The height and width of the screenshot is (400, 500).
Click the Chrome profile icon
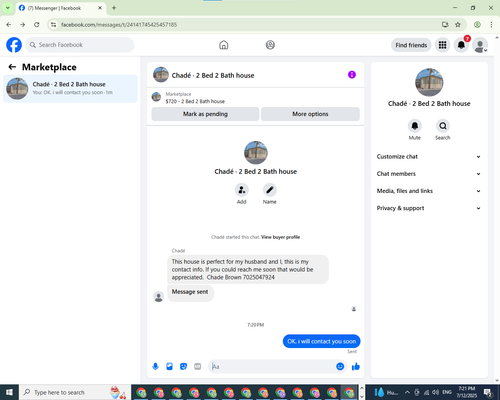click(477, 25)
